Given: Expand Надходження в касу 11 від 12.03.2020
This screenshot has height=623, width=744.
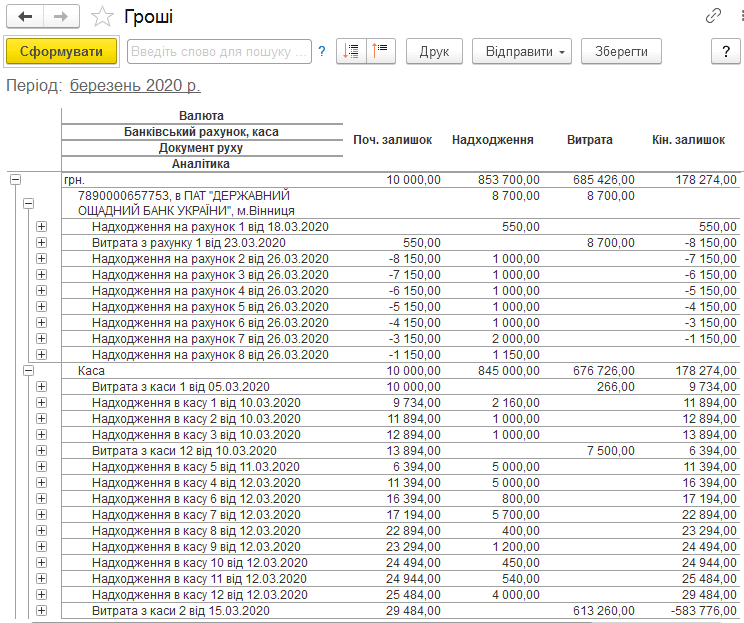Looking at the screenshot, I should (42, 578).
